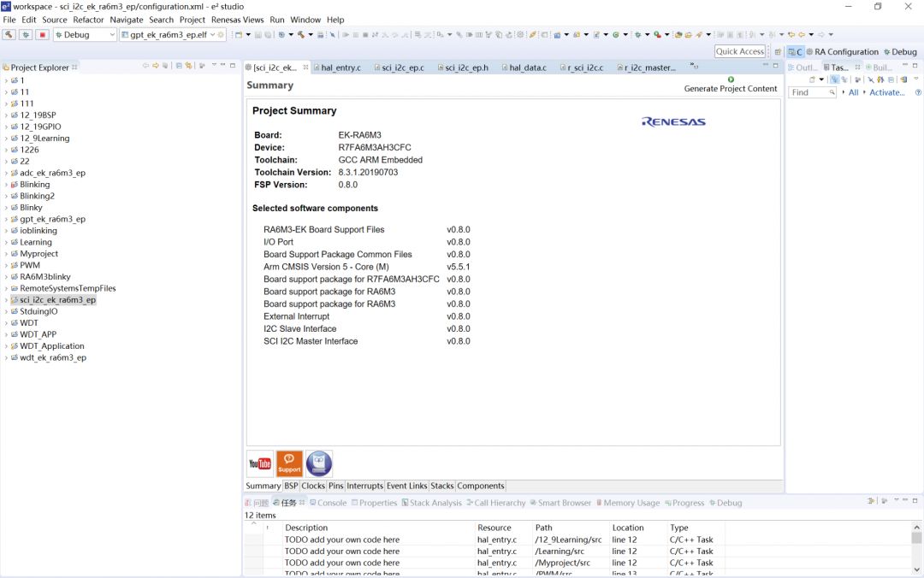Click the orange Support icon
The width and height of the screenshot is (924, 578).
(289, 463)
